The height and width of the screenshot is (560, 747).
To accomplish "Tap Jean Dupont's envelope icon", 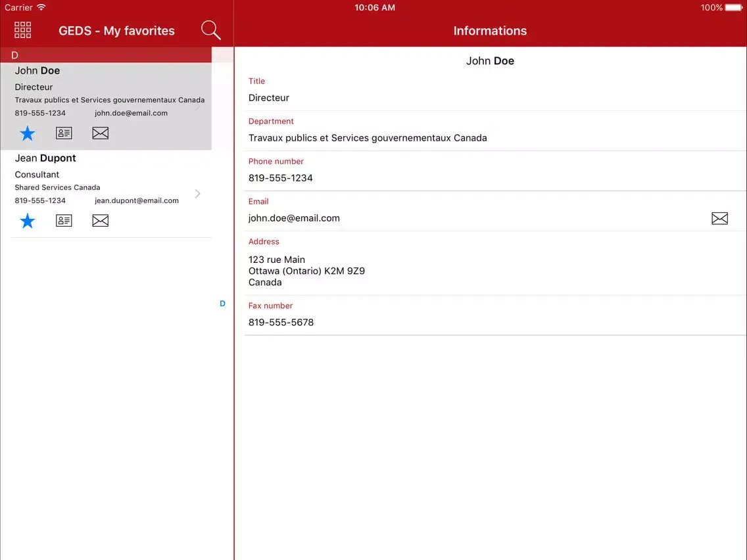I will point(100,220).
